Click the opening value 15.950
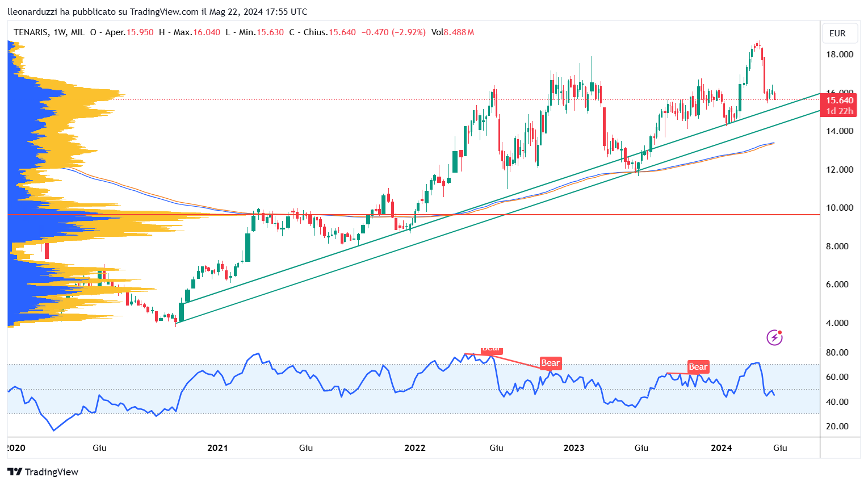The height and width of the screenshot is (485, 868). point(140,32)
